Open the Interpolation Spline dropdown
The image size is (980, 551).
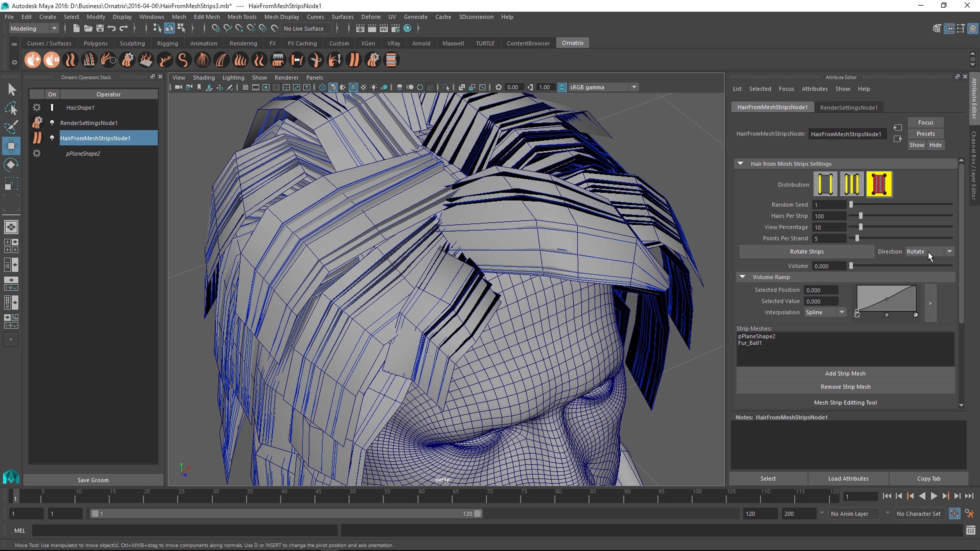point(825,312)
